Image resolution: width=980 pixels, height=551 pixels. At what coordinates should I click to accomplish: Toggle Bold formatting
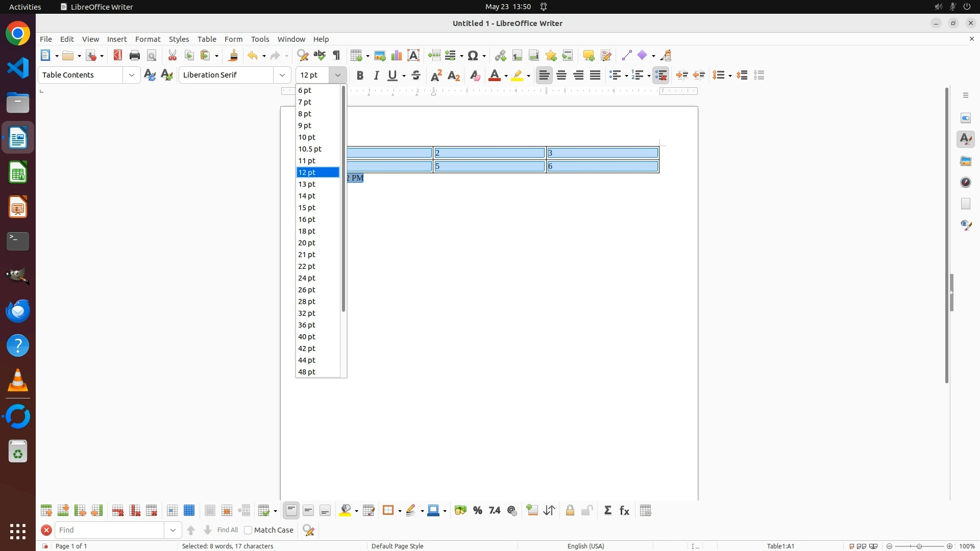360,76
